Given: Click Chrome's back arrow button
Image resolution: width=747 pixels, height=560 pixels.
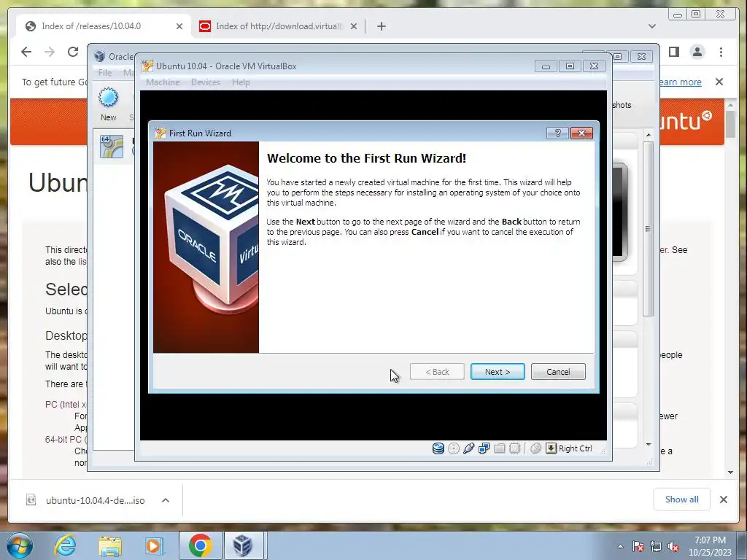Looking at the screenshot, I should tap(26, 52).
